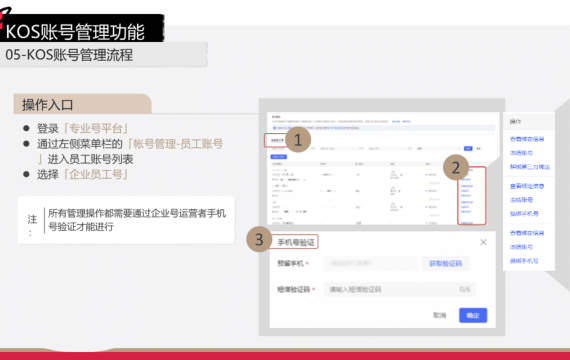The height and width of the screenshot is (360, 570).
Task: Click the 操作入口 heading
Action: tap(48, 105)
